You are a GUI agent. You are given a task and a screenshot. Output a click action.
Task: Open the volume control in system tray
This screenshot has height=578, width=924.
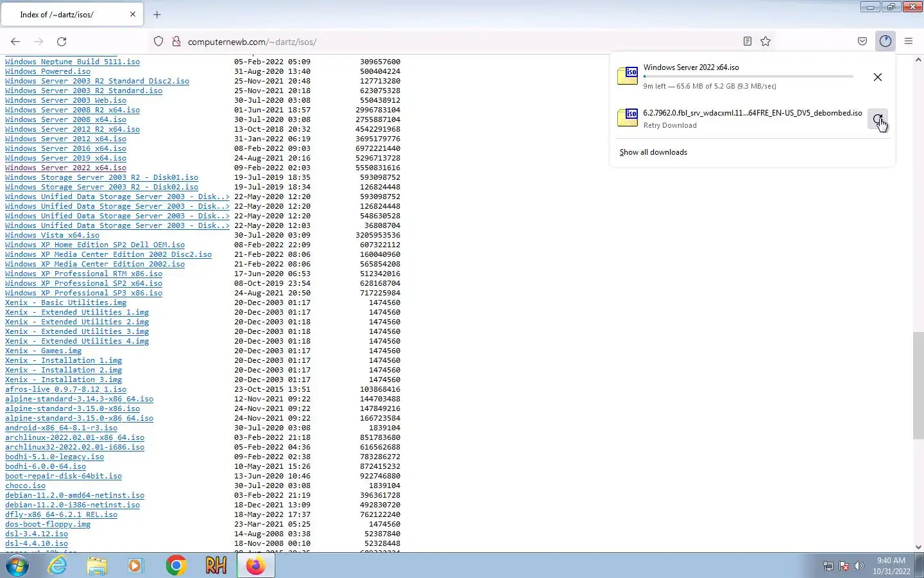(859, 566)
